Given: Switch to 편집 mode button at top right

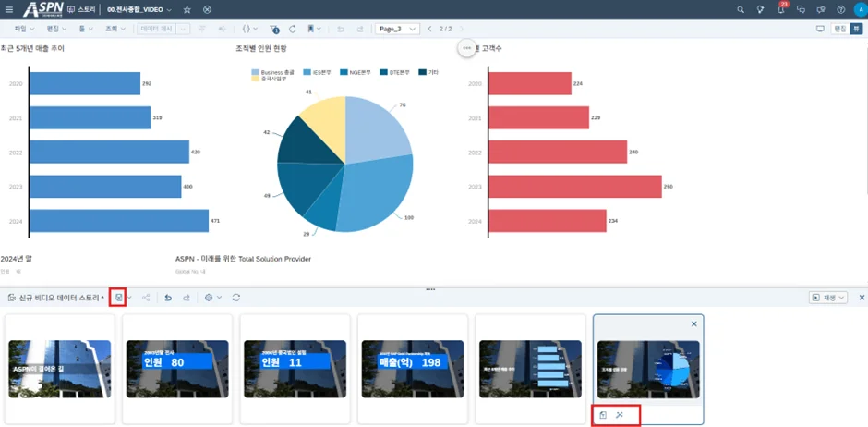Looking at the screenshot, I should click(x=839, y=29).
